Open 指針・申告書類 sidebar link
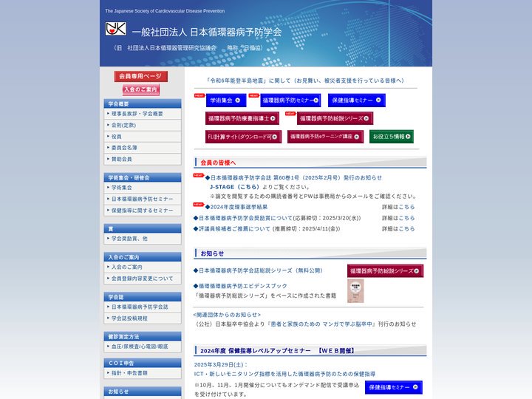Image resolution: width=532 pixels, height=399 pixels. click(143, 373)
